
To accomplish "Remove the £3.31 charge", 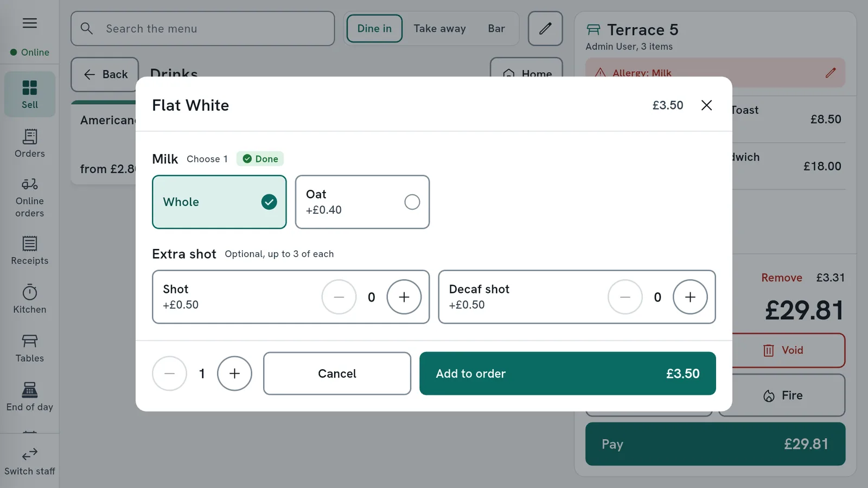I will click(781, 278).
